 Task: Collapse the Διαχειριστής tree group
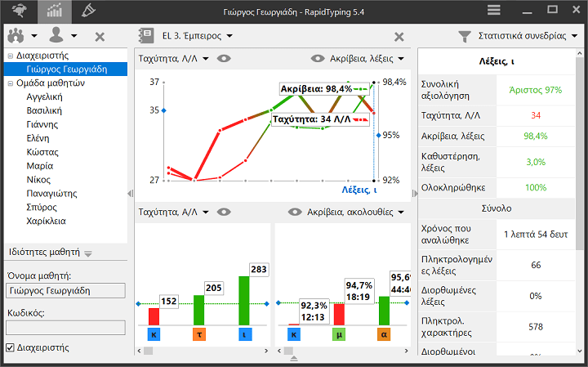[10, 56]
